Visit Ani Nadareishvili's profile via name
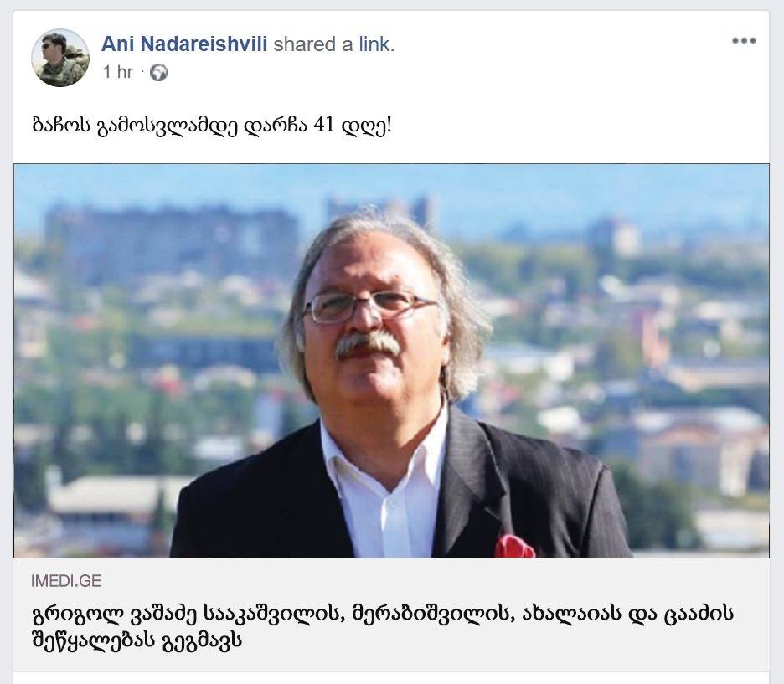 pos(184,44)
